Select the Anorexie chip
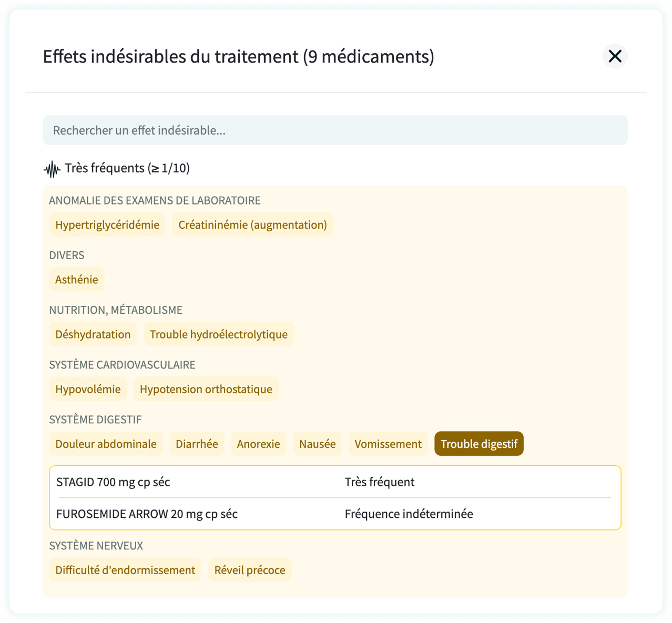672x623 pixels. [x=258, y=444]
